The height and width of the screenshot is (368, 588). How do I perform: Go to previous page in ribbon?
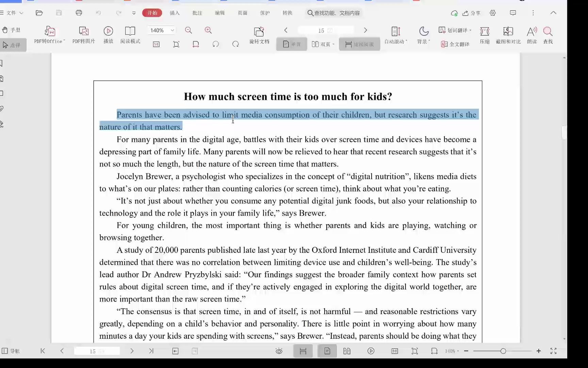tap(286, 30)
